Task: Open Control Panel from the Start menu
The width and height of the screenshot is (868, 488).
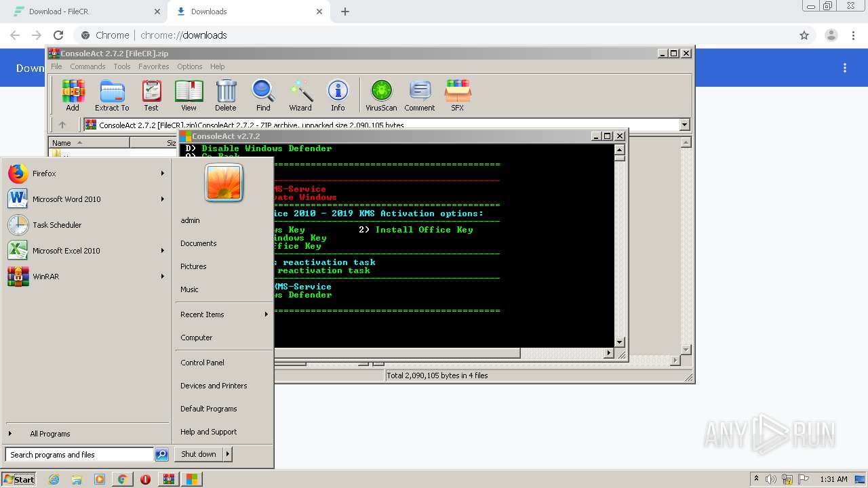Action: tap(202, 363)
